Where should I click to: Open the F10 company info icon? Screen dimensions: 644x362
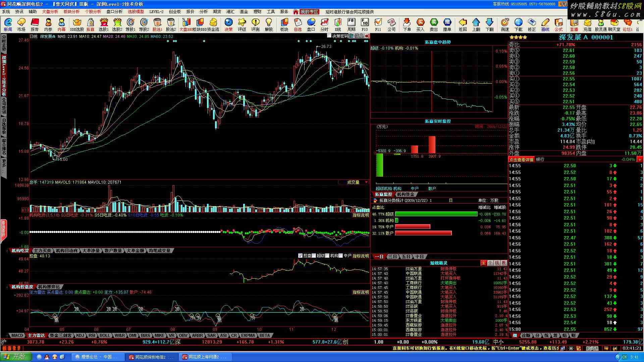click(365, 25)
